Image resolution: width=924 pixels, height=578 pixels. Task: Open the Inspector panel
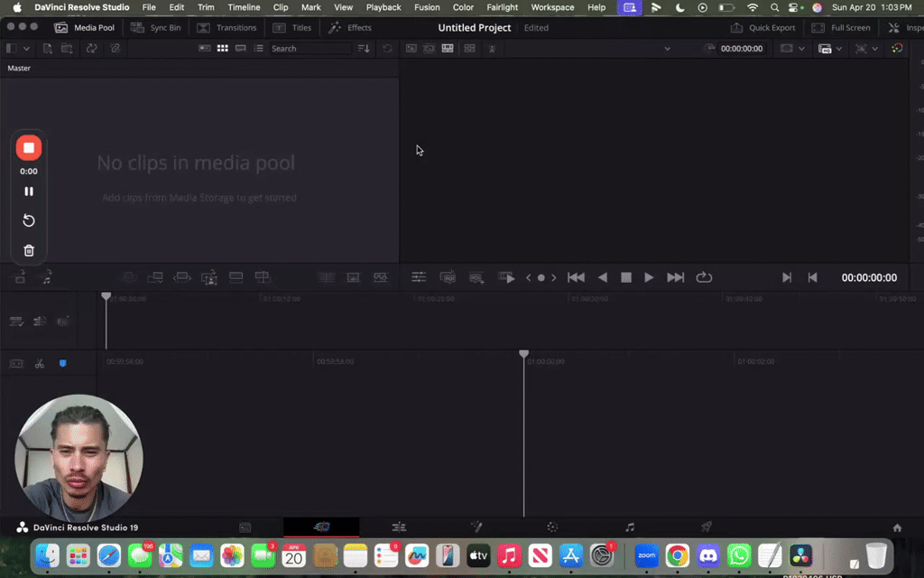pos(910,27)
